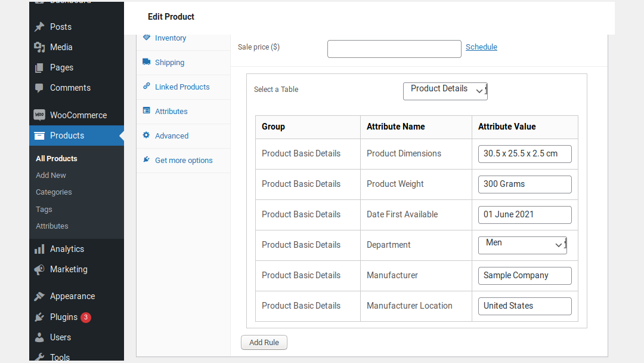Click the Advanced gear icon
The image size is (644, 363).
pyautogui.click(x=147, y=136)
